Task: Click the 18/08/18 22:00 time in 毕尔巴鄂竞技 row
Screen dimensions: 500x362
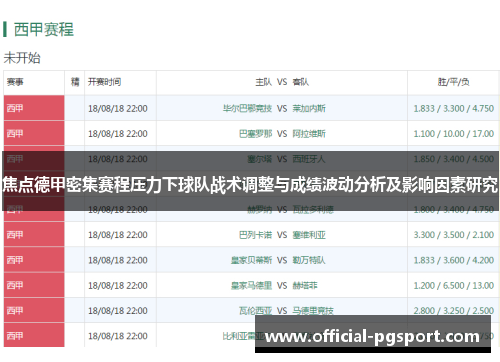Action: [118, 108]
